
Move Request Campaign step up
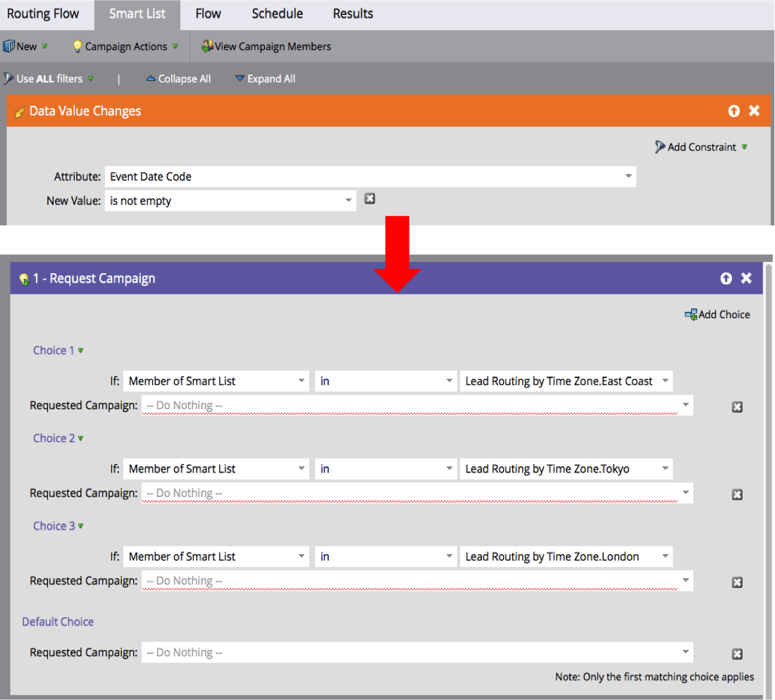pos(726,279)
